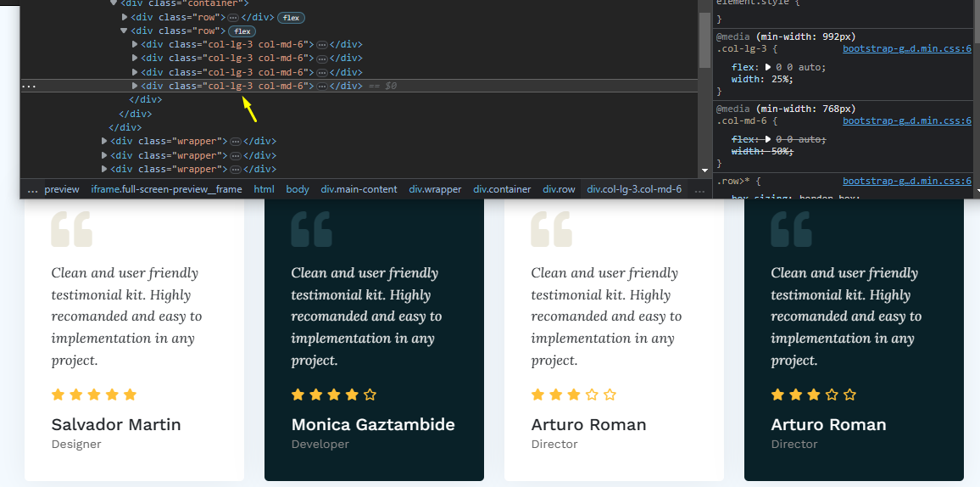This screenshot has height=487, width=980.
Task: Select the div.col-lg-3.col-md-6 breadcrumb
Action: pos(634,189)
